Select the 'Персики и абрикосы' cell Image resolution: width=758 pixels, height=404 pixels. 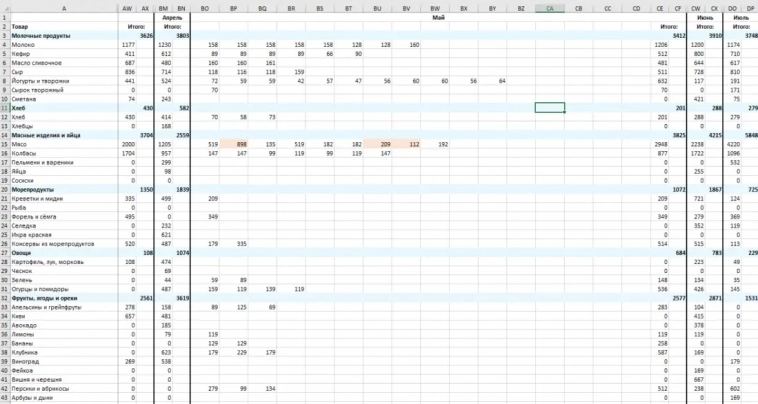[64, 389]
